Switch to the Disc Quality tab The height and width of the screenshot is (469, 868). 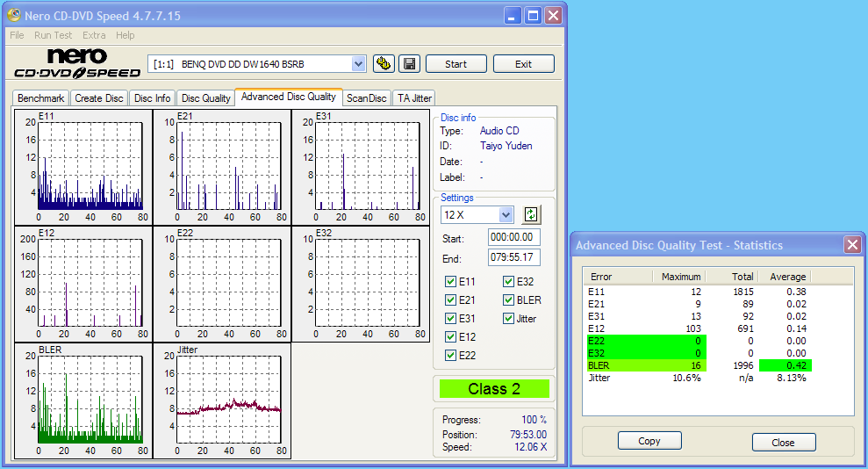tap(205, 98)
